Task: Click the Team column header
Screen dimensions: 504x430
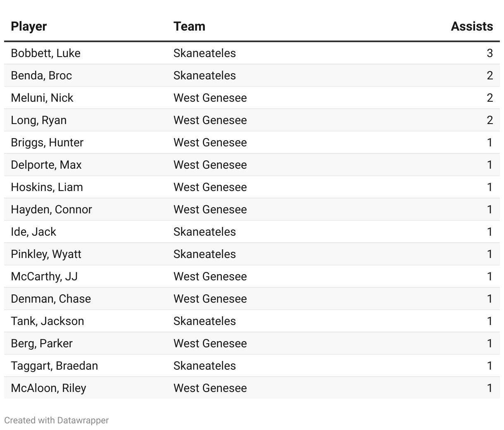Action: click(x=189, y=26)
